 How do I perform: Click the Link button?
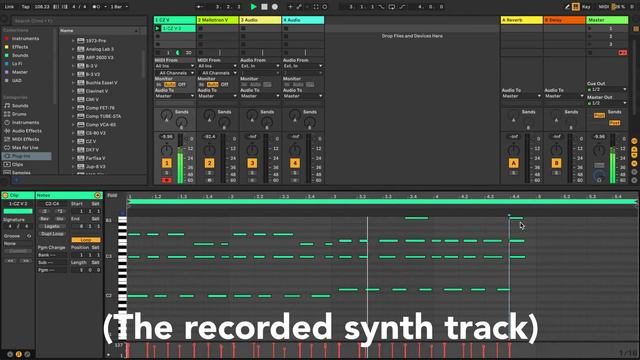tap(9, 7)
